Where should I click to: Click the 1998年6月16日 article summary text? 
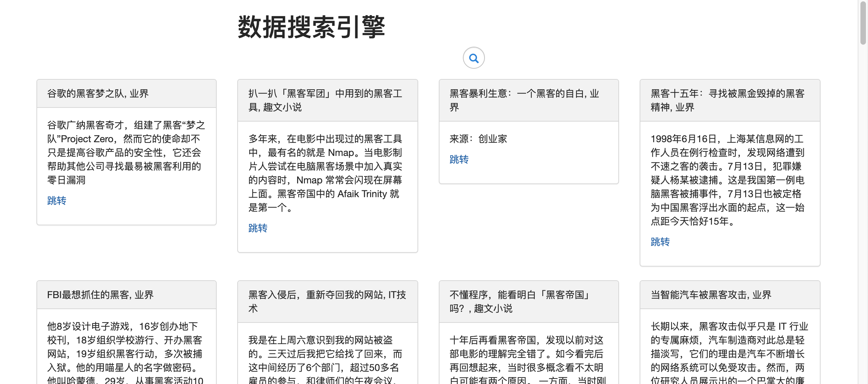point(727,180)
